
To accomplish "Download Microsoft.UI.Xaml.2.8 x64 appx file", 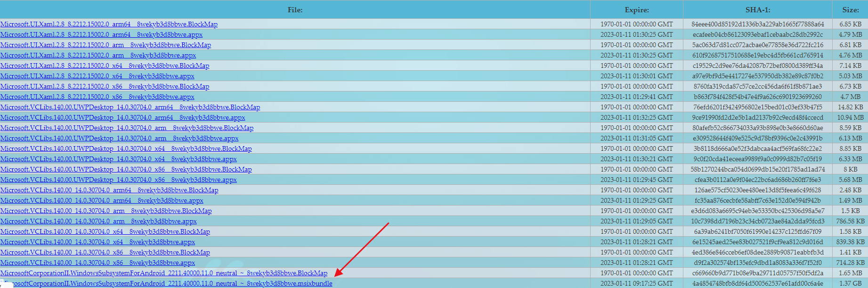I will [x=97, y=76].
